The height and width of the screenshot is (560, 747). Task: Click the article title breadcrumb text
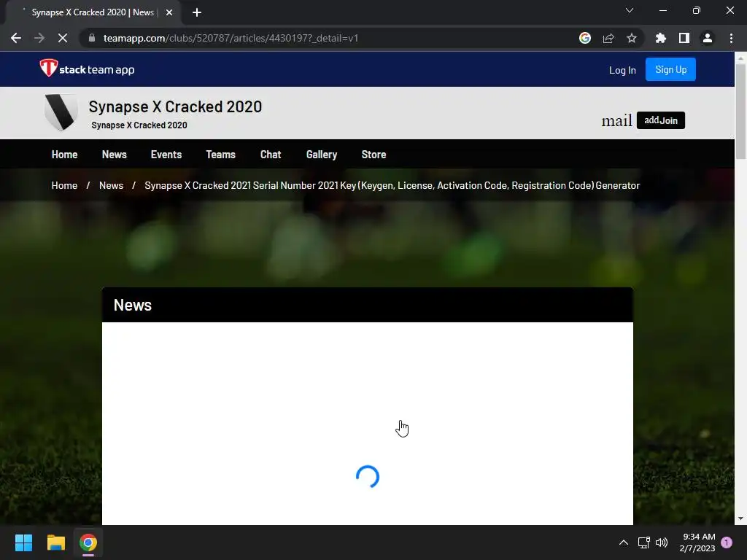tap(392, 185)
